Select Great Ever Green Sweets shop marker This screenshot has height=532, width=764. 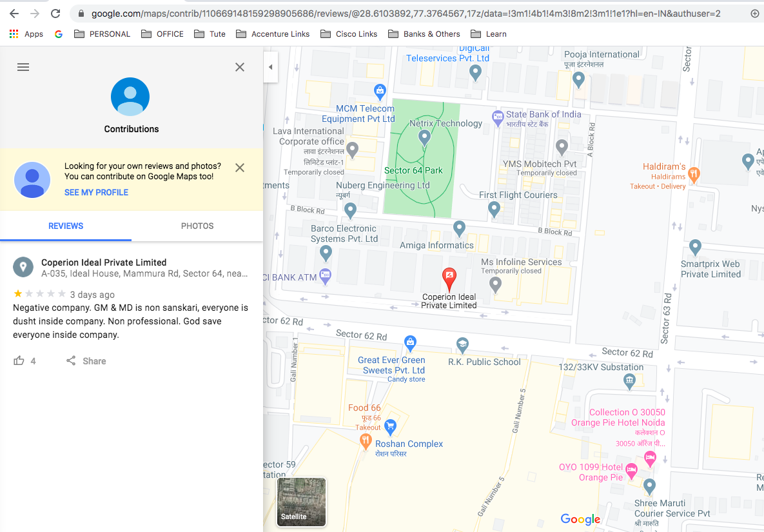[x=410, y=343]
